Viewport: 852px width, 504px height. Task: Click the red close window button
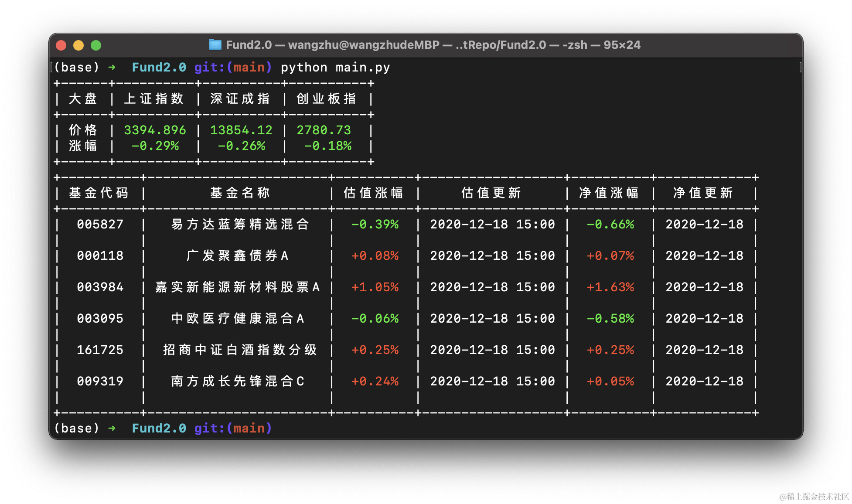(61, 45)
